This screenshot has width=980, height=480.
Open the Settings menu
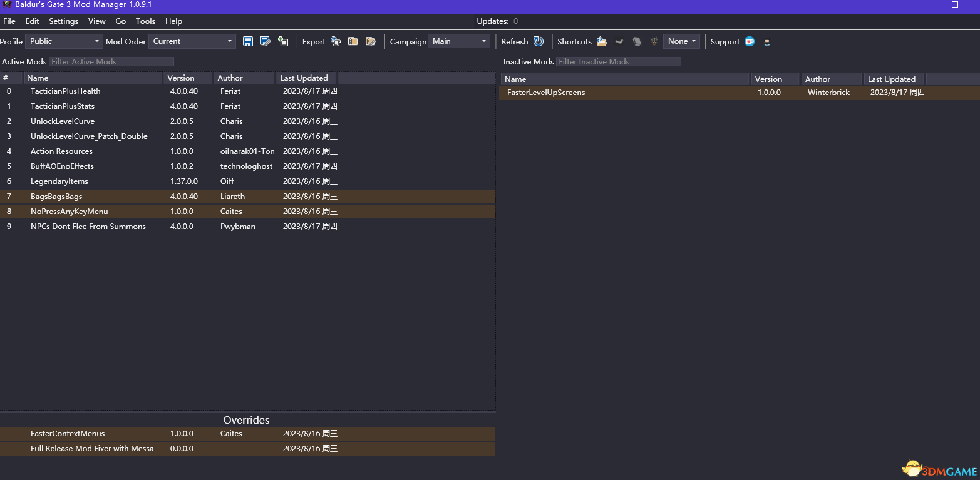click(x=63, y=21)
